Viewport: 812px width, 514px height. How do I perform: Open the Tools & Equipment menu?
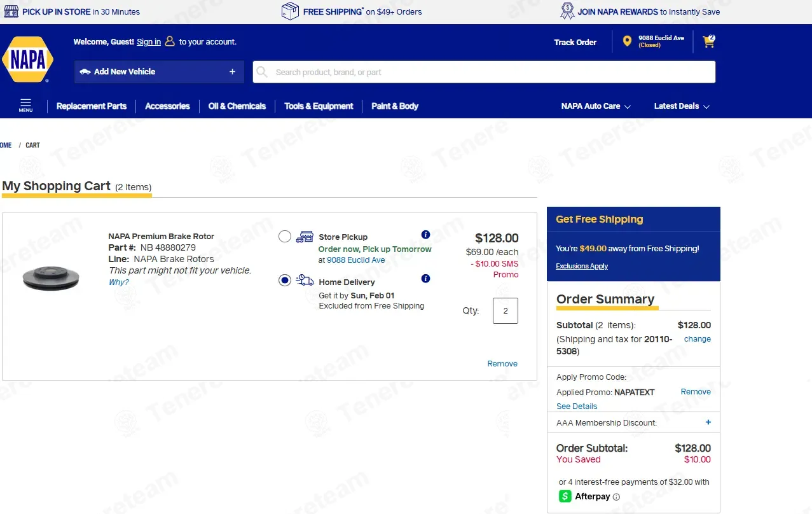319,106
